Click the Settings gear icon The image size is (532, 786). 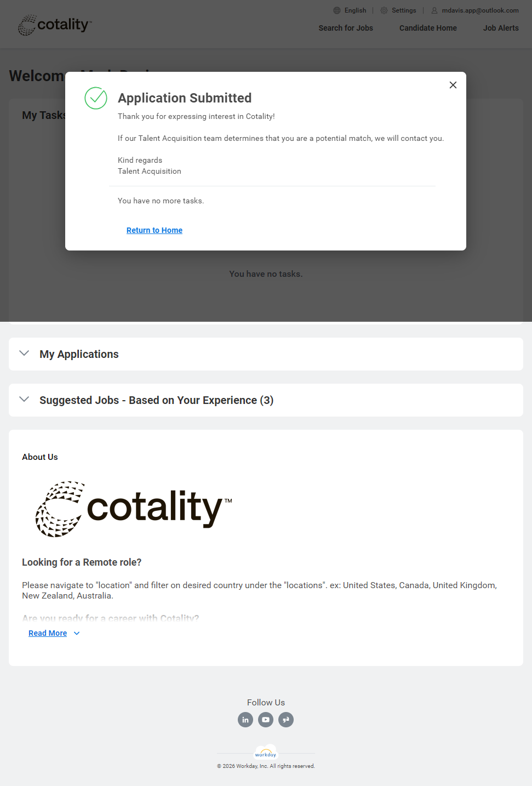[384, 10]
